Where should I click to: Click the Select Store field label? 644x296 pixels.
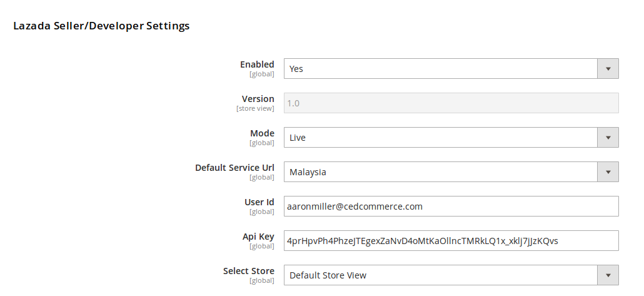[248, 271]
